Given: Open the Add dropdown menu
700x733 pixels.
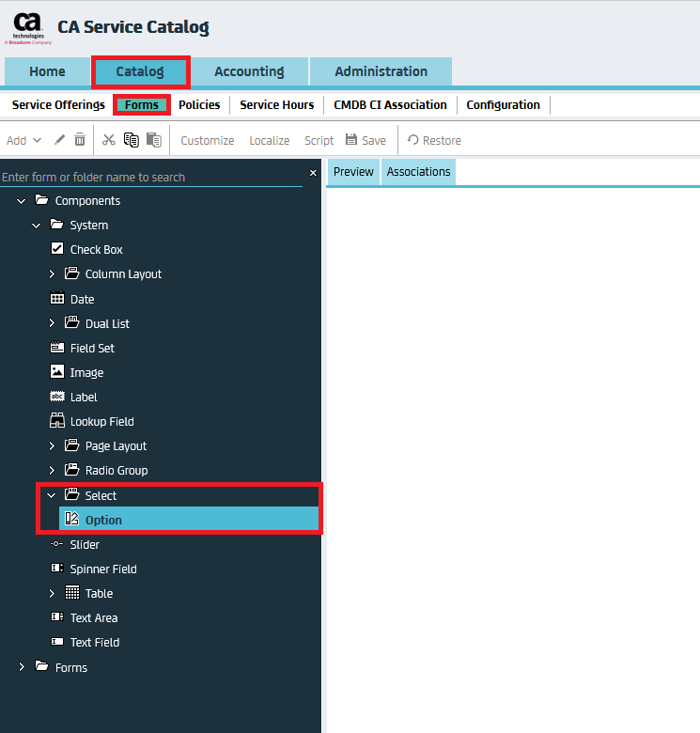Looking at the screenshot, I should pos(24,140).
